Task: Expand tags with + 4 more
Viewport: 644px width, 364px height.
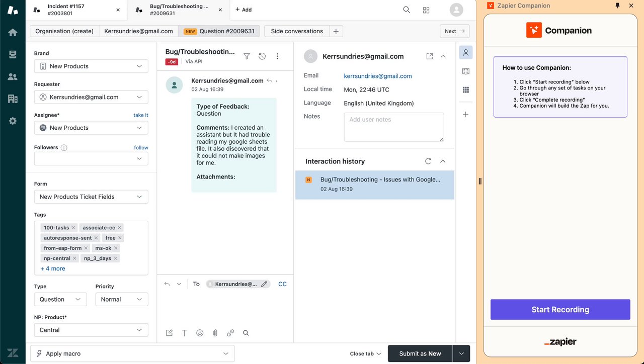Action: point(53,268)
